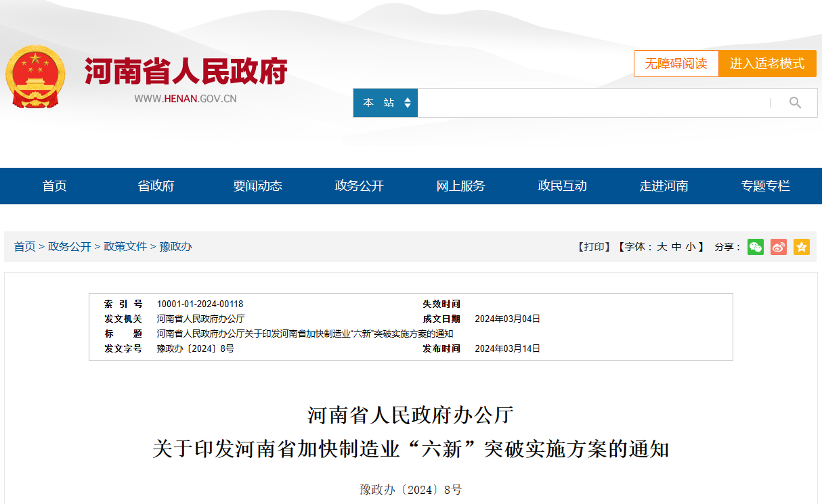Share via WeChat icon
Viewport: 822px width, 504px height.
pos(756,247)
